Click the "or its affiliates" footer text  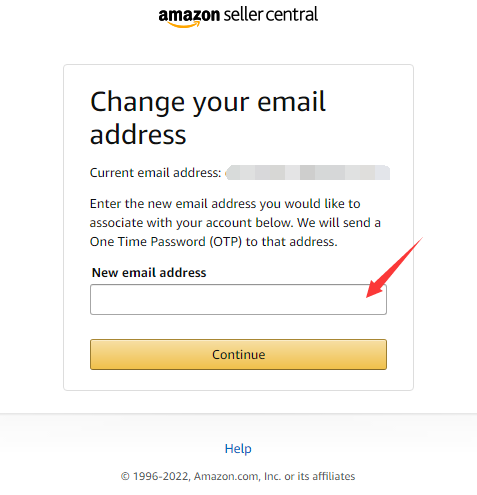320,476
